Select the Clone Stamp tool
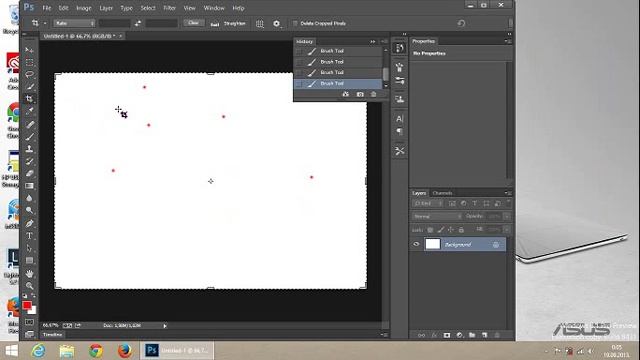This screenshot has width=640, height=360. click(x=29, y=149)
